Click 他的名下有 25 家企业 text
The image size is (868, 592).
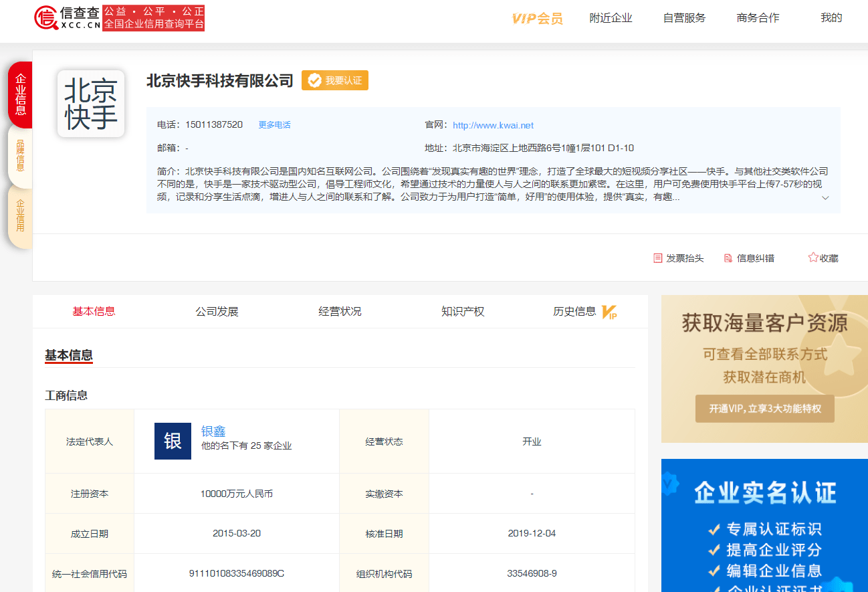coord(247,446)
